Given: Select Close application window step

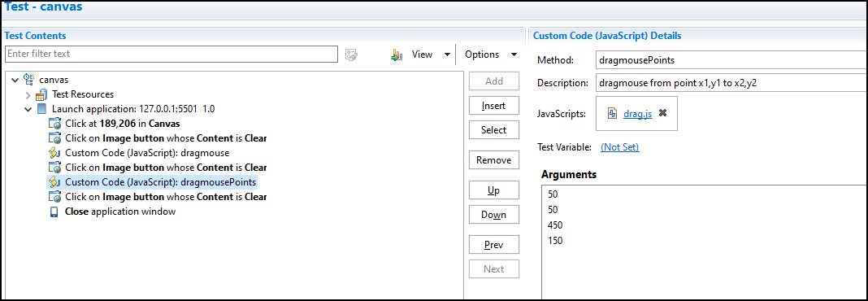Looking at the screenshot, I should 120,212.
